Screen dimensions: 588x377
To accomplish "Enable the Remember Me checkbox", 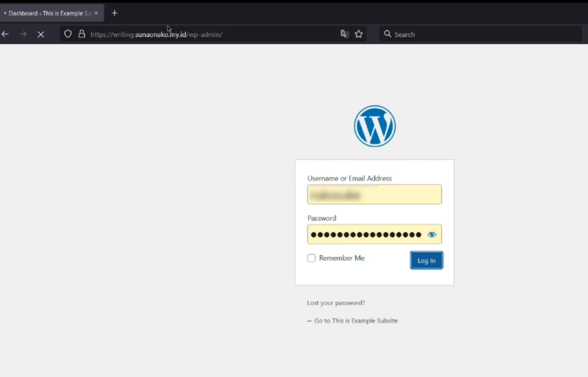I will (311, 258).
